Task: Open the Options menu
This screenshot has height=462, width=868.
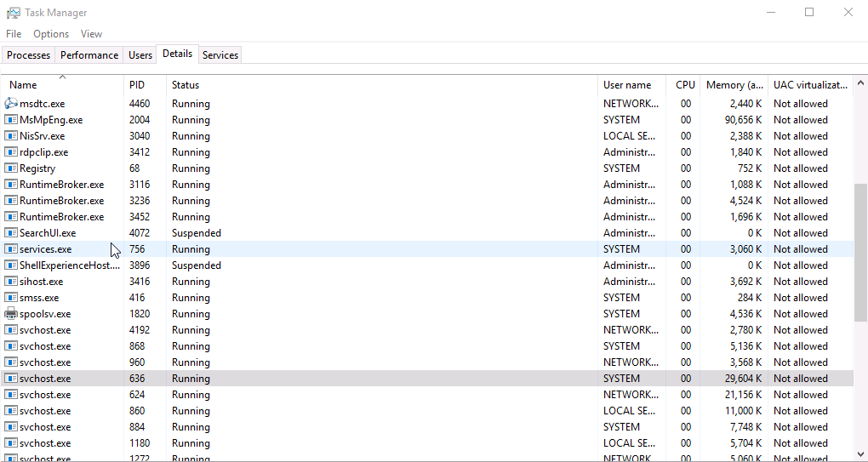Action: click(x=51, y=34)
